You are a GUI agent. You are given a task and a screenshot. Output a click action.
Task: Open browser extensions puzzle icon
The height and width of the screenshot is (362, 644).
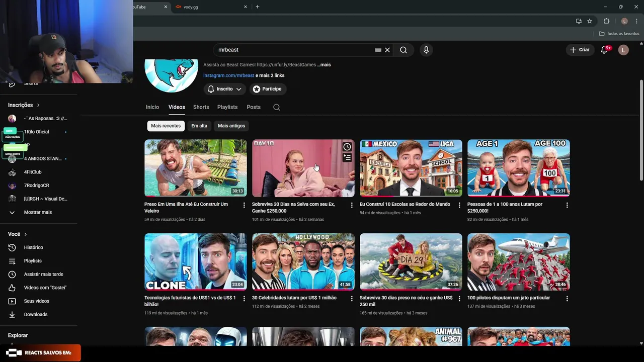click(x=606, y=21)
